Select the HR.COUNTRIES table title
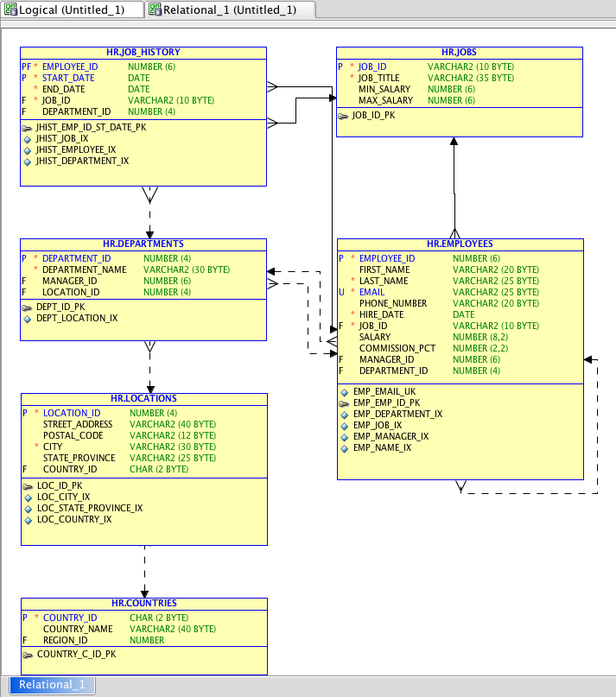The height and width of the screenshot is (697, 616). [x=144, y=603]
